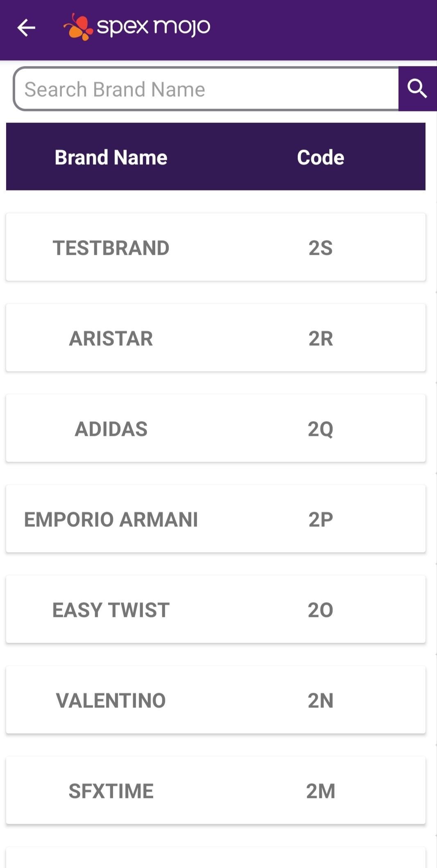The height and width of the screenshot is (868, 437).
Task: Tap code 2O
Action: [x=321, y=610]
